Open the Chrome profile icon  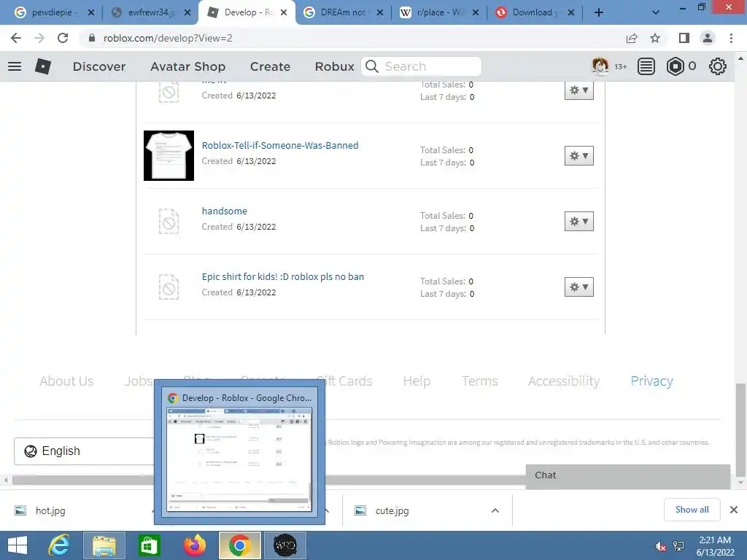708,38
